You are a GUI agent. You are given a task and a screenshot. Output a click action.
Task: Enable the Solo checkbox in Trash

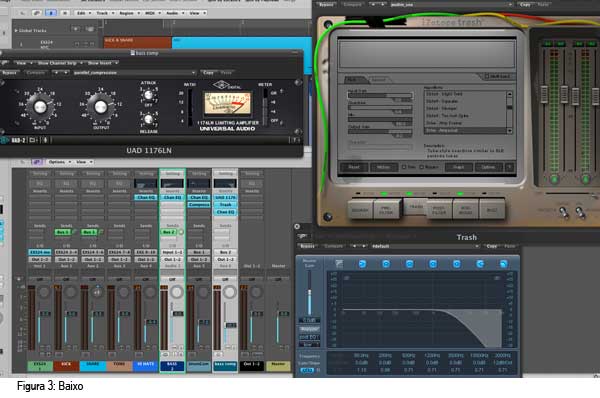pyautogui.click(x=404, y=167)
